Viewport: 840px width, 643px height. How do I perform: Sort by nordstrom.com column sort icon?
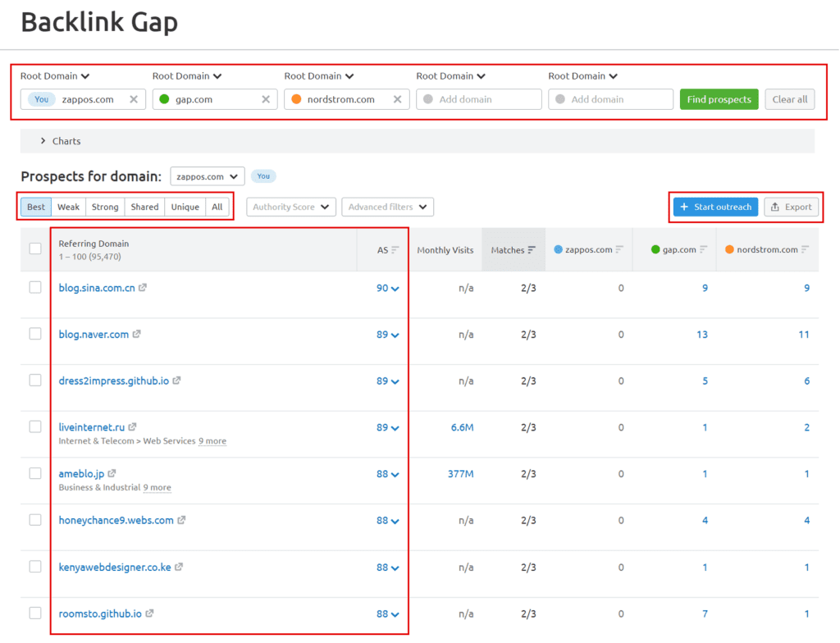click(806, 249)
